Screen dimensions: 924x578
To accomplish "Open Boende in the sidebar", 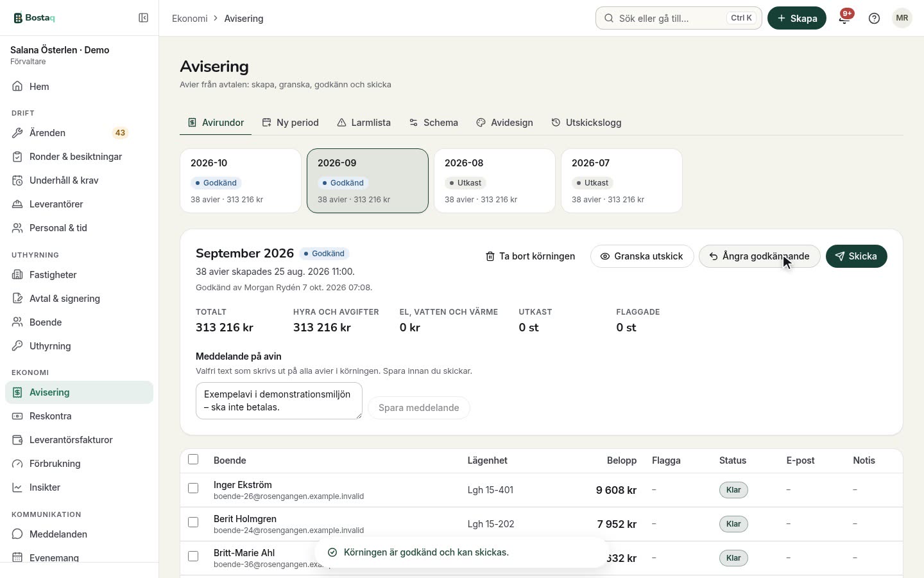I will pyautogui.click(x=79, y=322).
